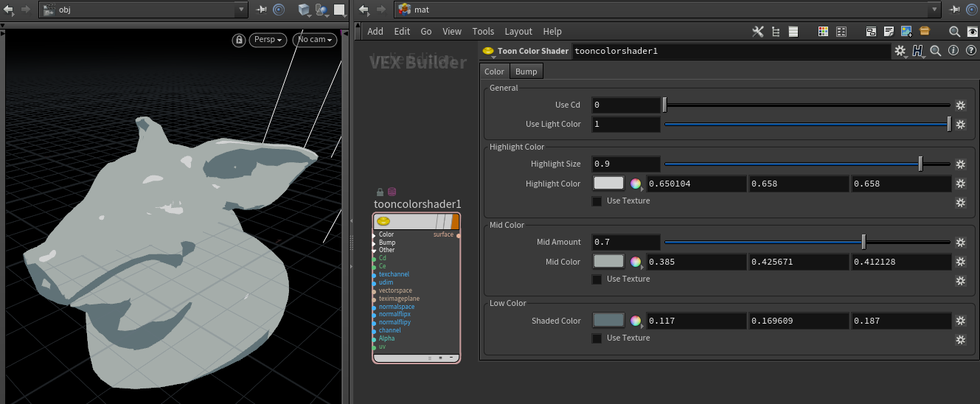Enable Use Texture under Mid Color
Viewport: 980px width, 404px height.
pyautogui.click(x=597, y=279)
